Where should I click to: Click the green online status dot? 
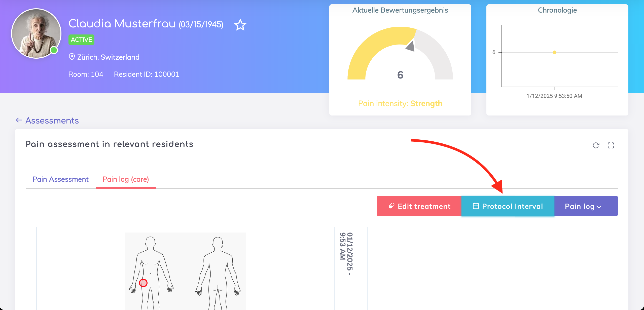pos(54,50)
